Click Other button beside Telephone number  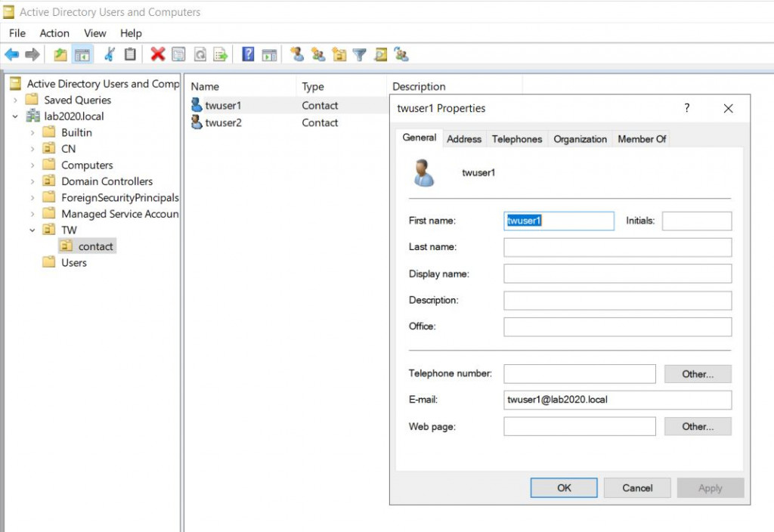point(698,374)
